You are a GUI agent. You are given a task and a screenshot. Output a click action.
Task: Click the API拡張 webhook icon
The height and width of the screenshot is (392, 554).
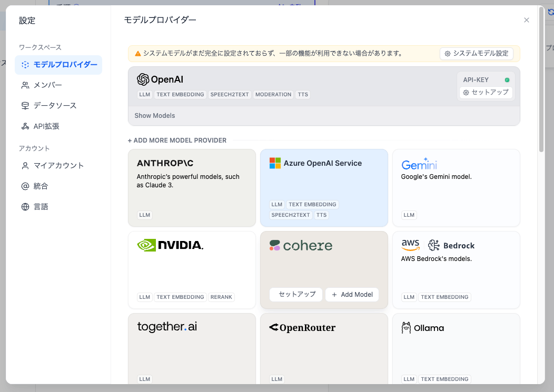[x=25, y=126]
